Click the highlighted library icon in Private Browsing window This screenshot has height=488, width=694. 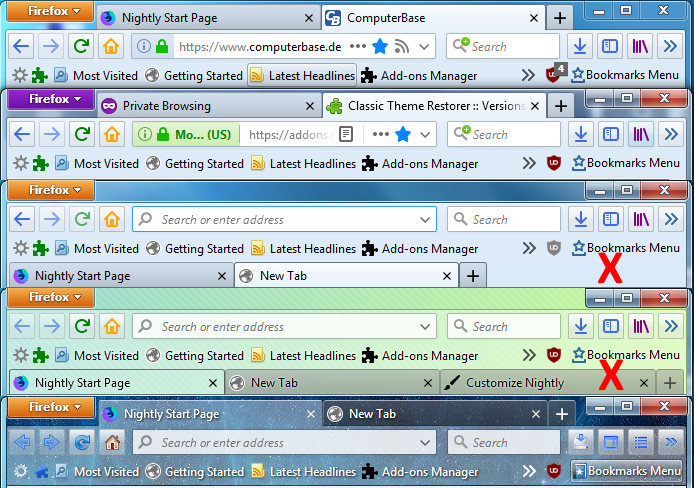[x=641, y=134]
